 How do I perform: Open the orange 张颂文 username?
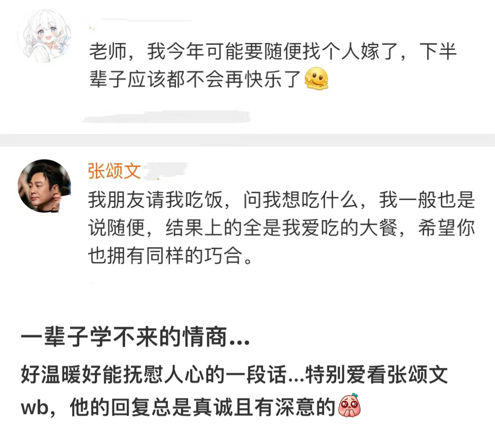tap(114, 171)
